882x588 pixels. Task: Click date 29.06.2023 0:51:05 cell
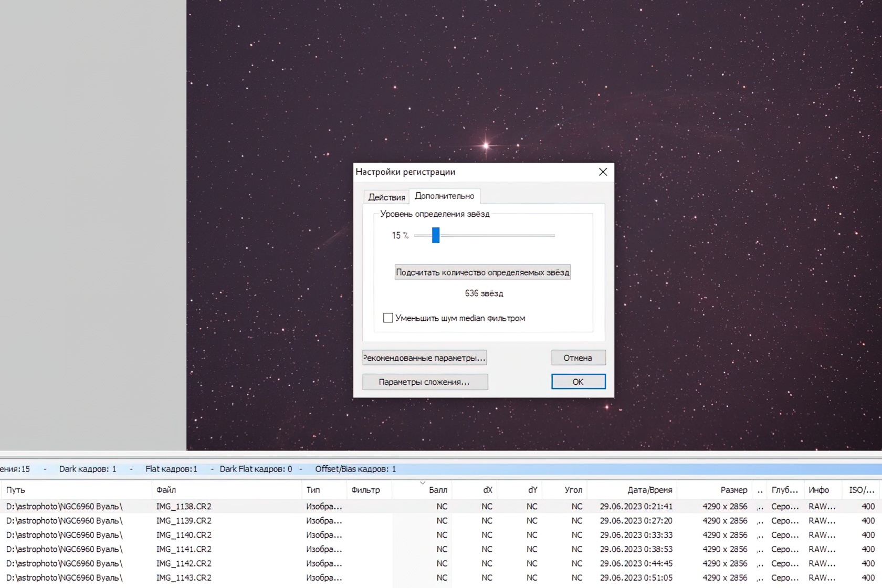[x=636, y=577]
